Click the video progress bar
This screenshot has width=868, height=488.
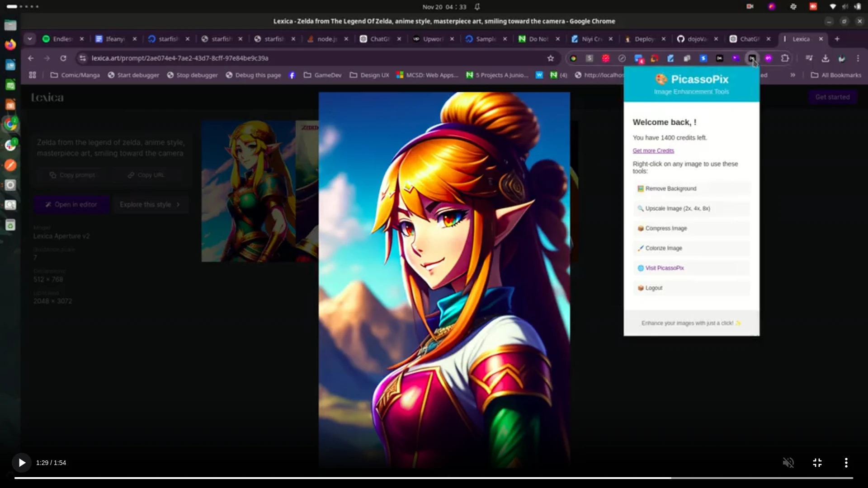pyautogui.click(x=434, y=478)
